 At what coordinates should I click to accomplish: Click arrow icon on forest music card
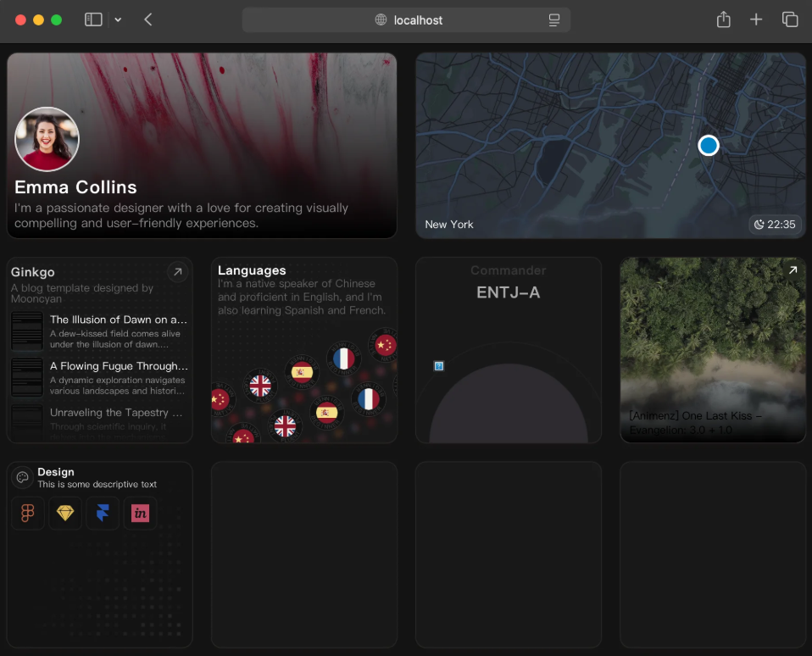pos(793,270)
